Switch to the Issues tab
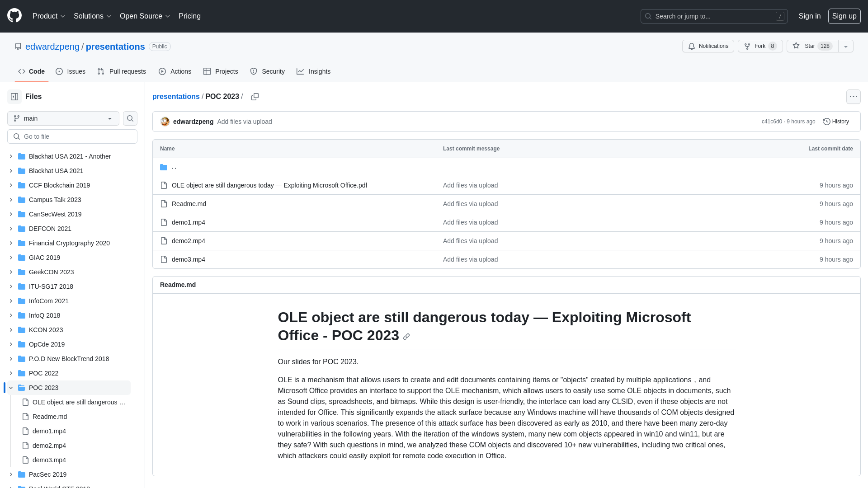 tap(71, 71)
